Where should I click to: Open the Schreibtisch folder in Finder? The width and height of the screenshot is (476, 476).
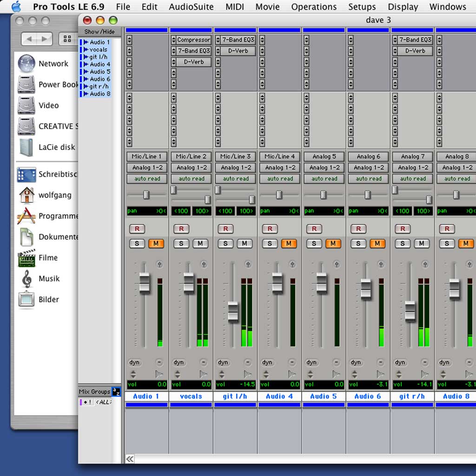click(47, 174)
